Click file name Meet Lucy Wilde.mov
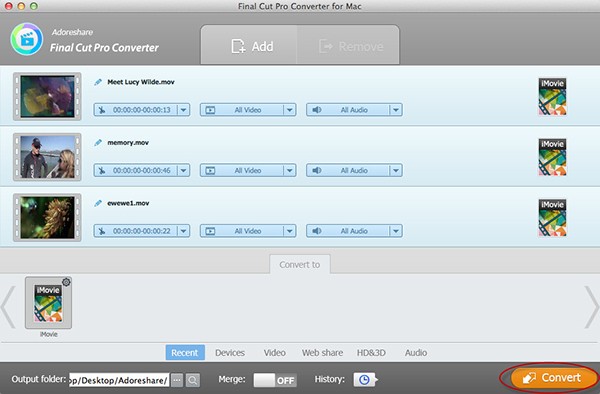Screen dimensions: 600x394 pos(141,82)
